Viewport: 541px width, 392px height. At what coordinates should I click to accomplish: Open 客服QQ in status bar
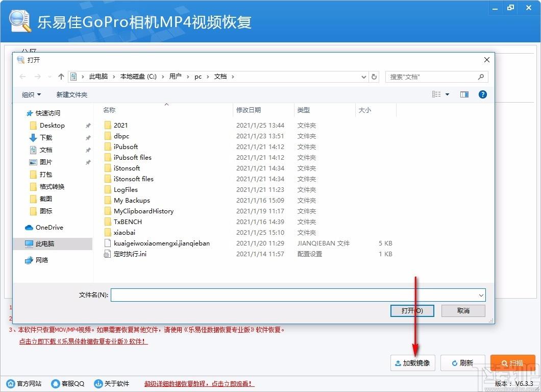point(67,384)
